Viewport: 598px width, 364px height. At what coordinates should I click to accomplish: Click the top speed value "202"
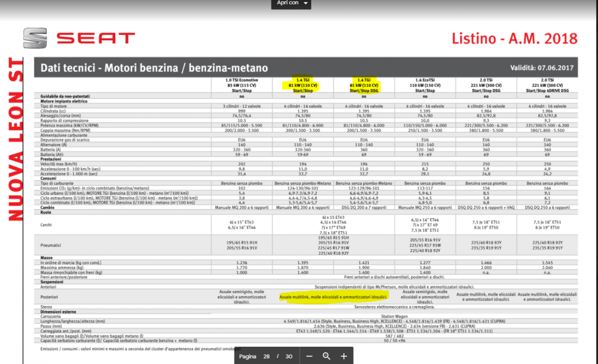(242, 164)
